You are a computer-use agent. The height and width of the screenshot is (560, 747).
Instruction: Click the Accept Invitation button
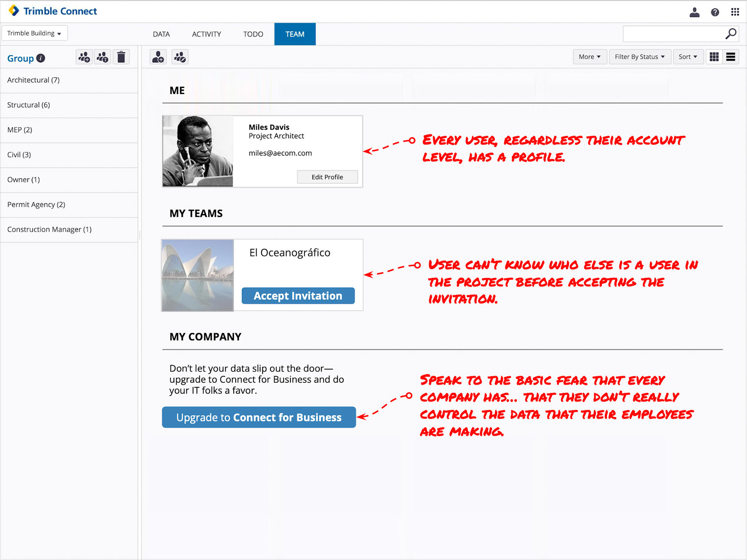[298, 296]
